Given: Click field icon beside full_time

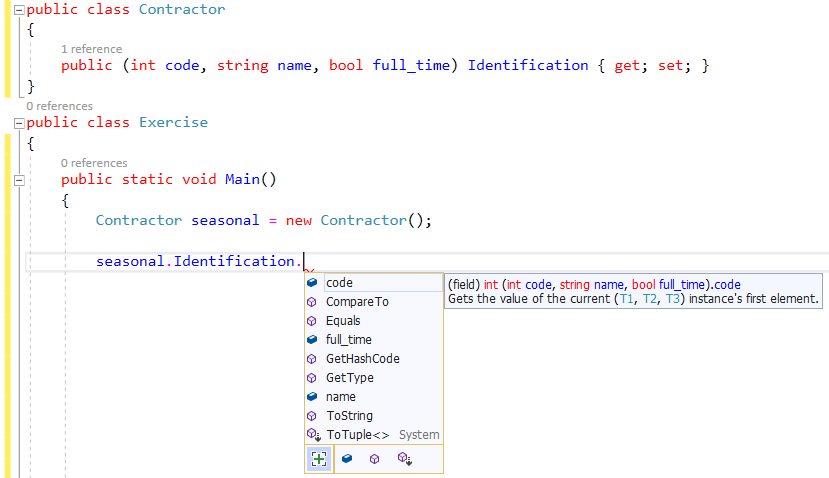Looking at the screenshot, I should [312, 340].
